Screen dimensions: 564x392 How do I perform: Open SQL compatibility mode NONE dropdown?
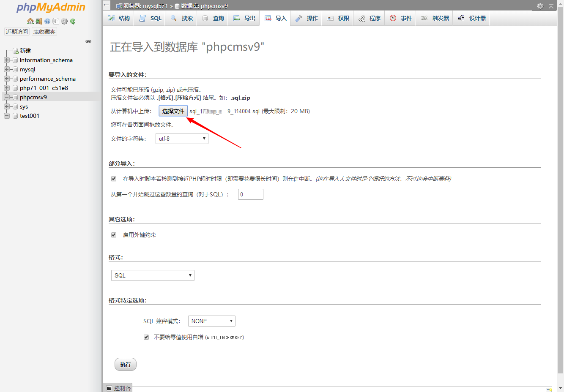tap(211, 321)
